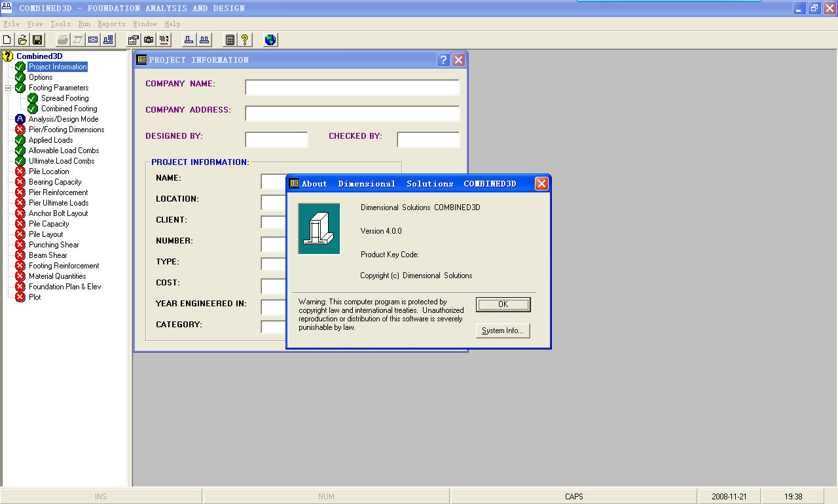Click the Checked By input field
This screenshot has width=838, height=504.
(x=428, y=139)
